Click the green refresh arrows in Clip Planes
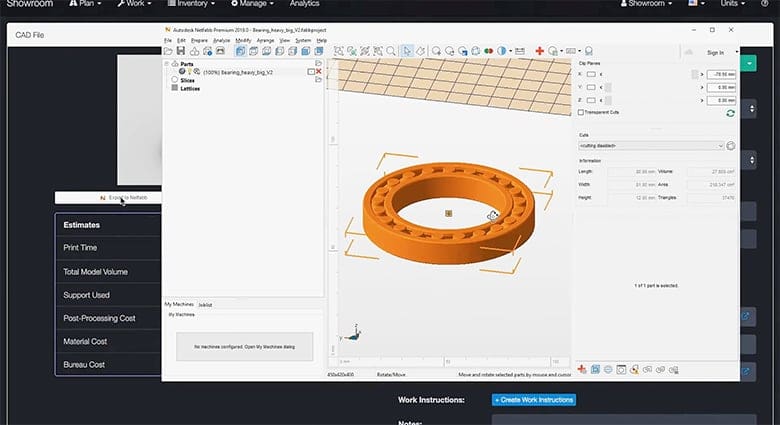 [x=731, y=114]
